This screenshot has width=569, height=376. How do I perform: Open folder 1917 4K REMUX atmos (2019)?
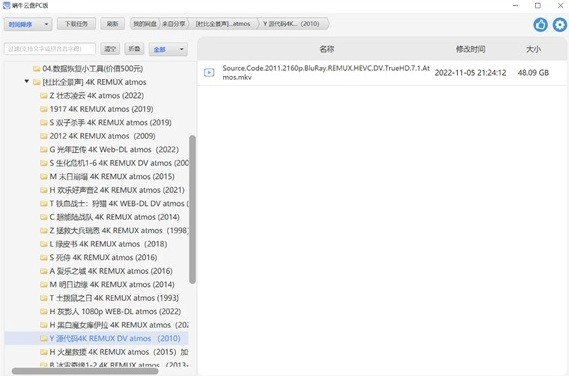pos(101,109)
